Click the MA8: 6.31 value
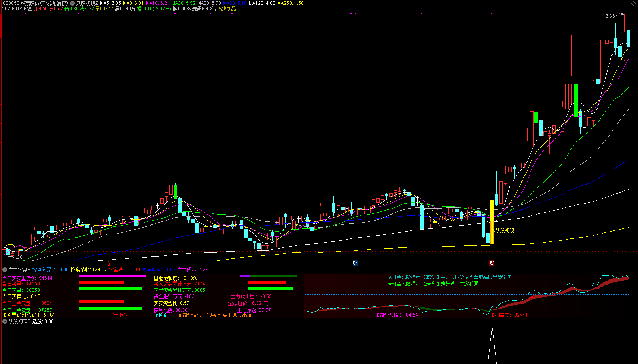 tap(133, 3)
